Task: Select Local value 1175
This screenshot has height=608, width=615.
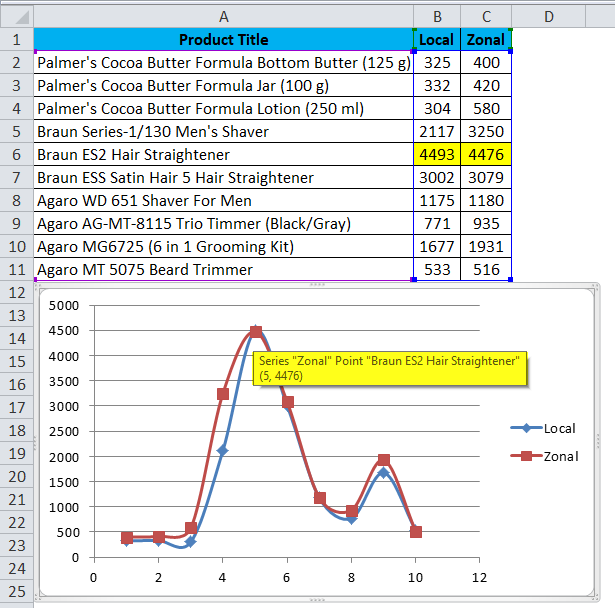Action: click(437, 200)
